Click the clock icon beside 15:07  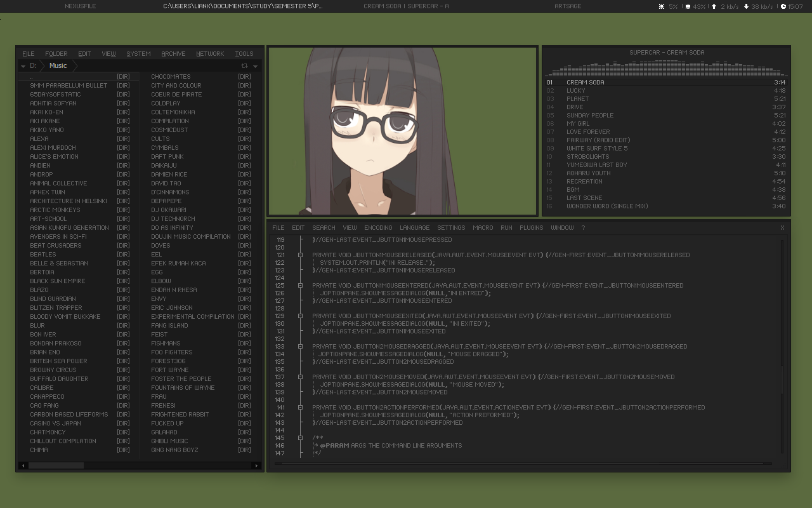(x=783, y=6)
